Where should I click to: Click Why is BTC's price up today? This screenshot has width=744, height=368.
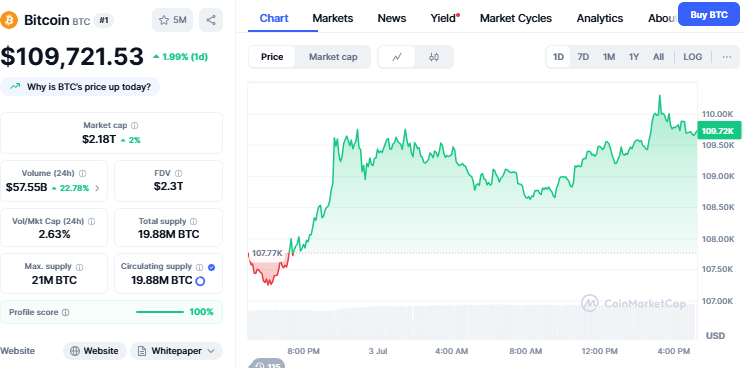[80, 87]
